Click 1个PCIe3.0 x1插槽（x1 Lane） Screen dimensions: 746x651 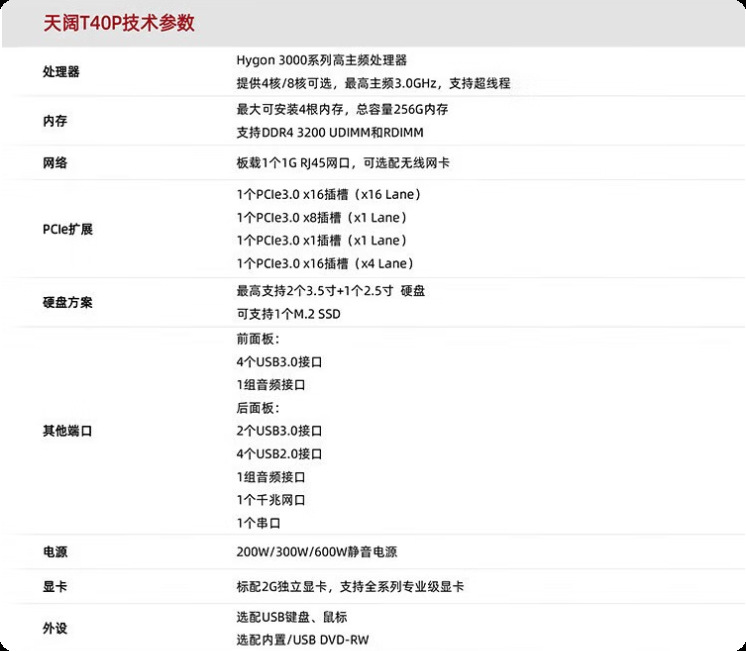pyautogui.click(x=322, y=240)
